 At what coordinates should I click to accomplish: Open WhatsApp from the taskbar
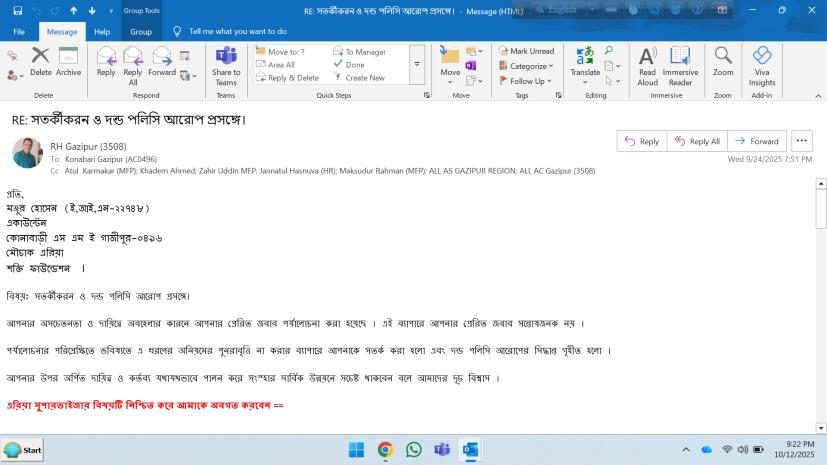pyautogui.click(x=413, y=450)
